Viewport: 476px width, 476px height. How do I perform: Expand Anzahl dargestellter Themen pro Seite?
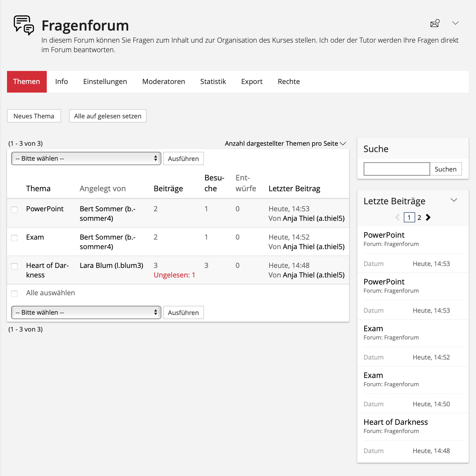pos(285,143)
